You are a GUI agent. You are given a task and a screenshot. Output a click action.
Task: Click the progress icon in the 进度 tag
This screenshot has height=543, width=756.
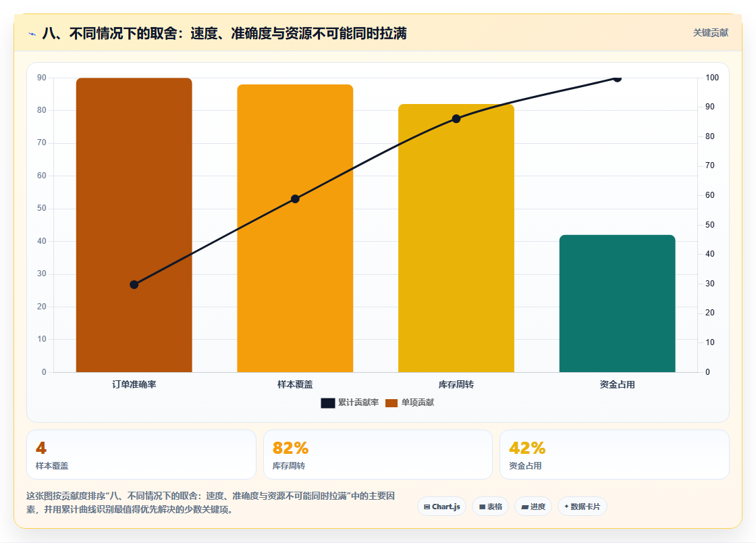coord(525,507)
